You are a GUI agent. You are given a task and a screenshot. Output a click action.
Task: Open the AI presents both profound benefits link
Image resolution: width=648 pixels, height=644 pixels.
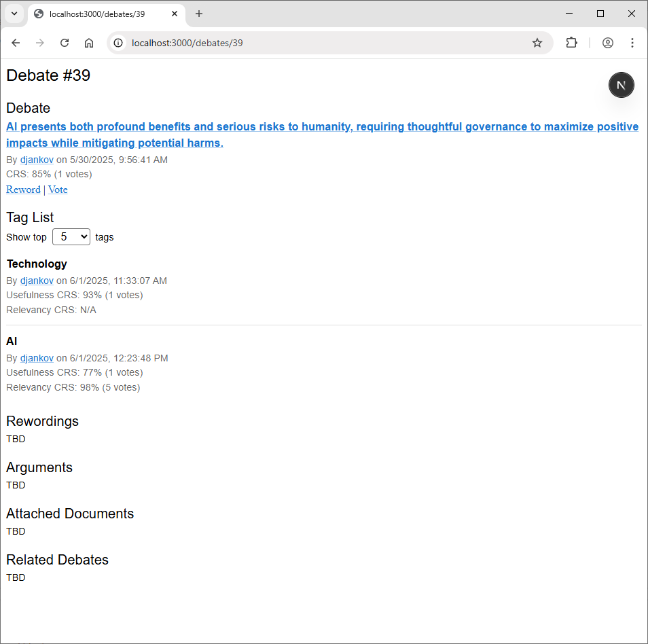coord(322,135)
